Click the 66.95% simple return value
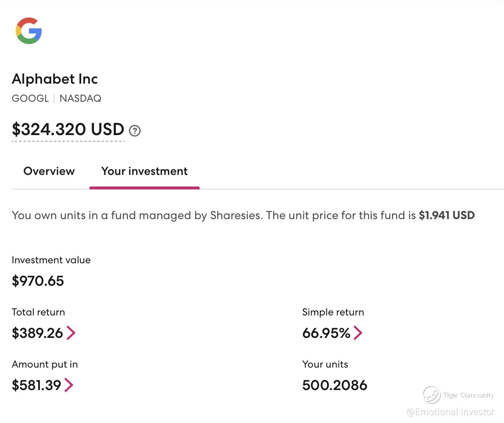This screenshot has width=504, height=423. [x=326, y=333]
